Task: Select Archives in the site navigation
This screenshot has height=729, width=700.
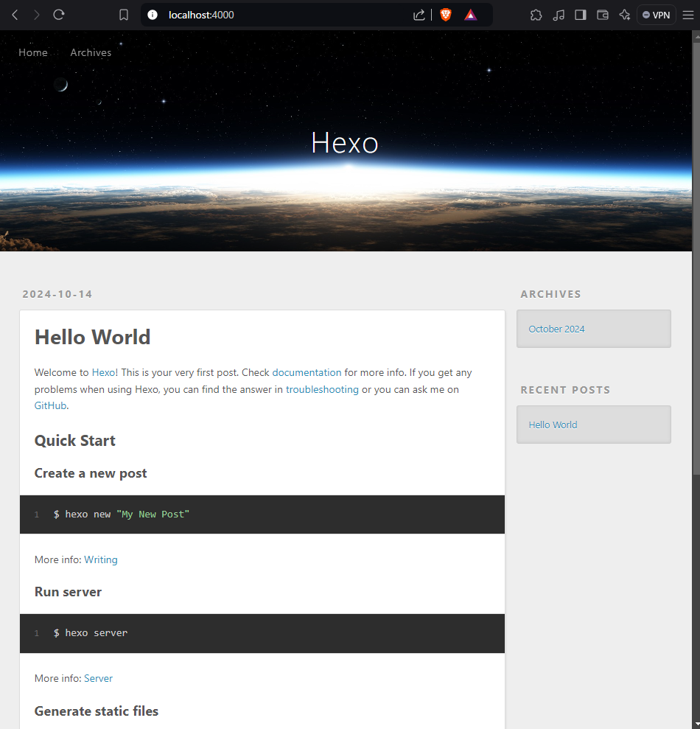Action: coord(91,52)
